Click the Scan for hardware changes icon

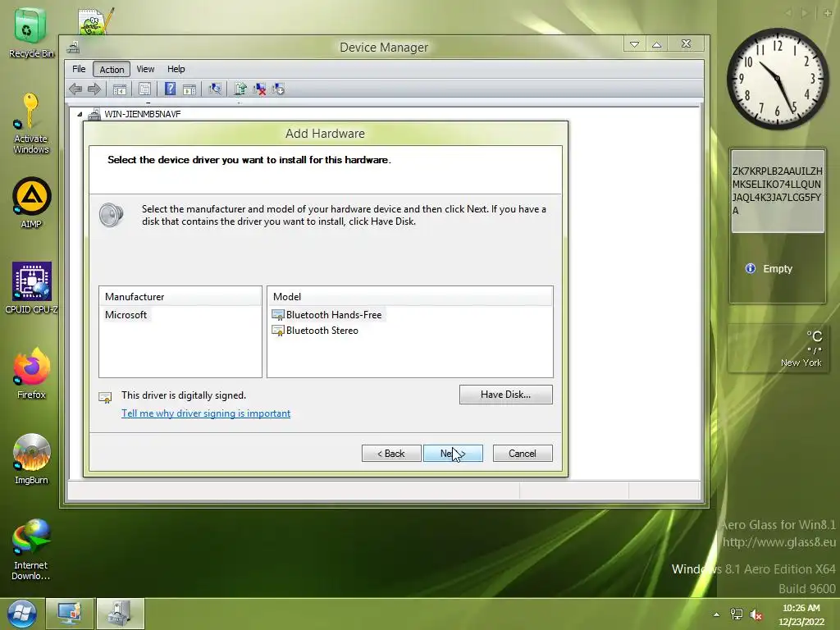click(215, 89)
